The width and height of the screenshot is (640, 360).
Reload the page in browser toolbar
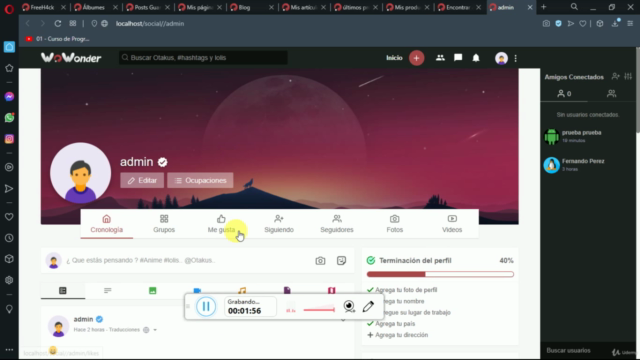click(58, 24)
